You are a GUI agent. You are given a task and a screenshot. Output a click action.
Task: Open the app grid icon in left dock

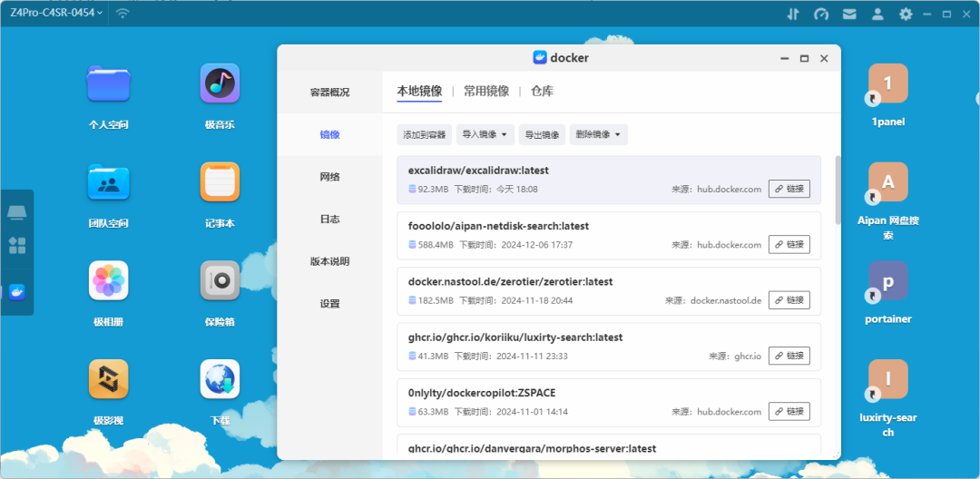coord(17,246)
